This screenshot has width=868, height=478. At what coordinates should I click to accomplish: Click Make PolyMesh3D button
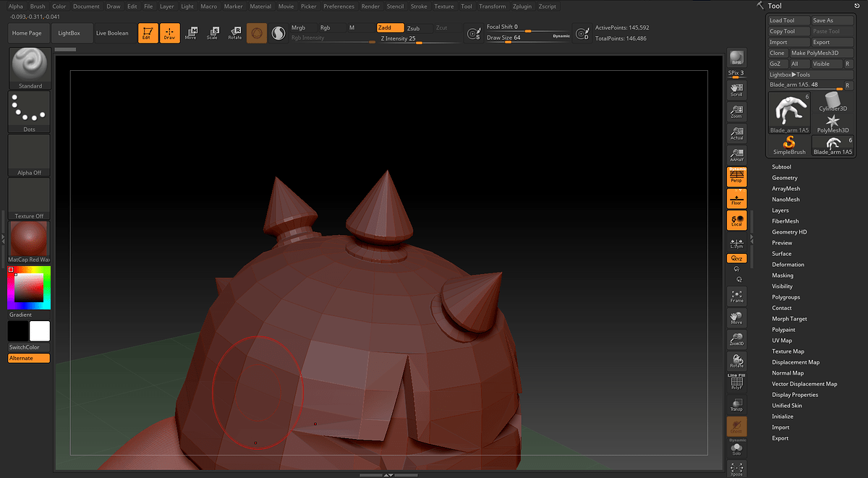click(821, 53)
